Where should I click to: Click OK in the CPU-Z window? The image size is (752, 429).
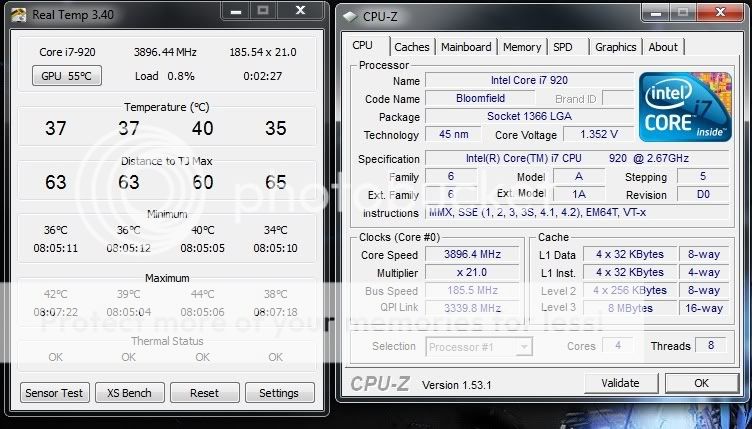tap(701, 383)
